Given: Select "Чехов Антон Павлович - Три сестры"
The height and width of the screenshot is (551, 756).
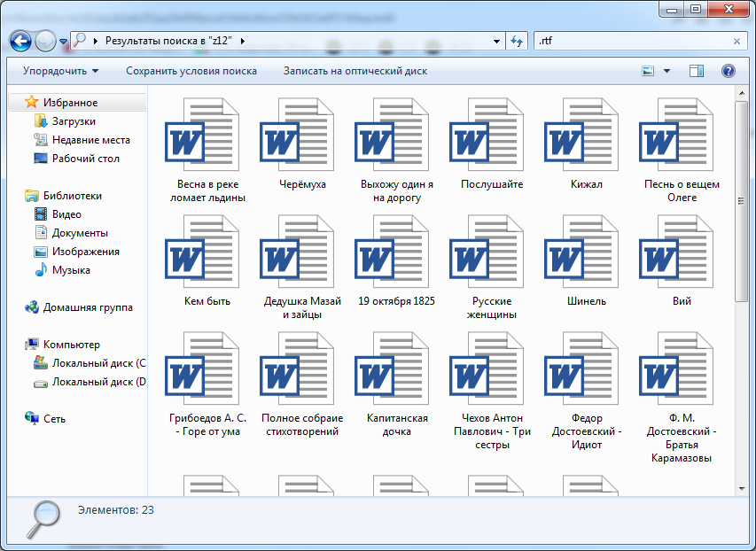Looking at the screenshot, I should (x=492, y=391).
